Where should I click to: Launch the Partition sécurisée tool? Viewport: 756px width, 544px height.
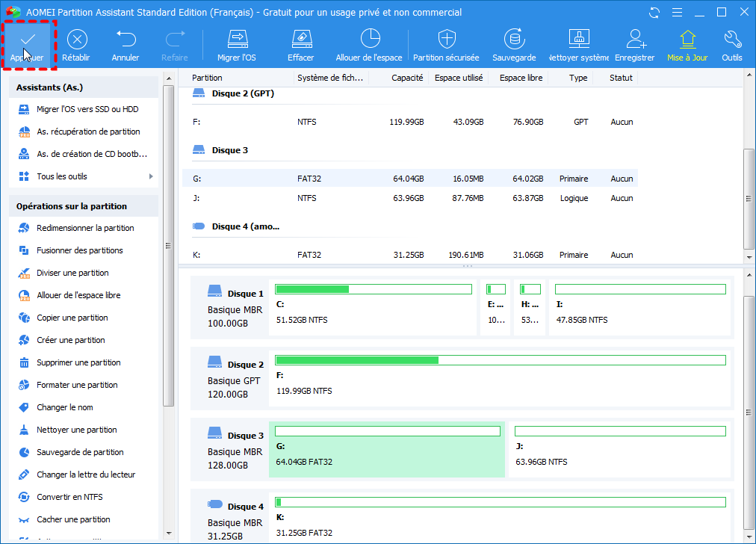pos(447,43)
